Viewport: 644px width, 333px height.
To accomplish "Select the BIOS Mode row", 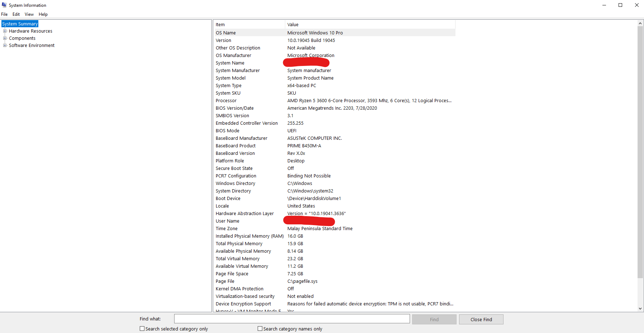I will (x=335, y=130).
